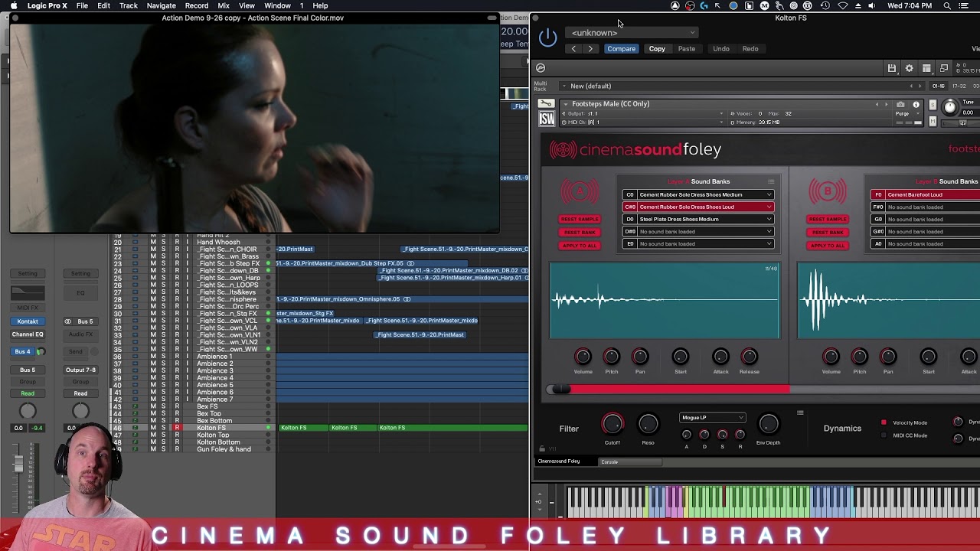This screenshot has width=980, height=551.
Task: Toggle record-enable on Kolton FS track
Action: [x=177, y=428]
